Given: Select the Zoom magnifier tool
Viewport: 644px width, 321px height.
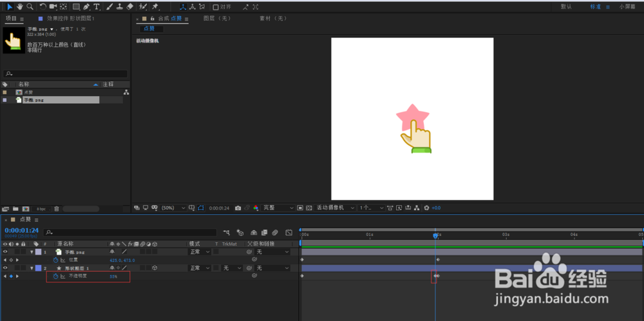Looking at the screenshot, I should coord(30,6).
